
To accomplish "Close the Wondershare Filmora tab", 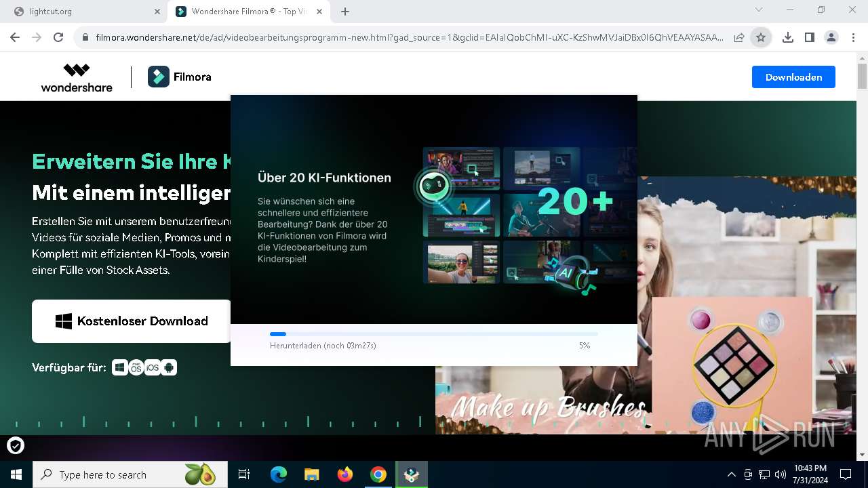I will 319,12.
